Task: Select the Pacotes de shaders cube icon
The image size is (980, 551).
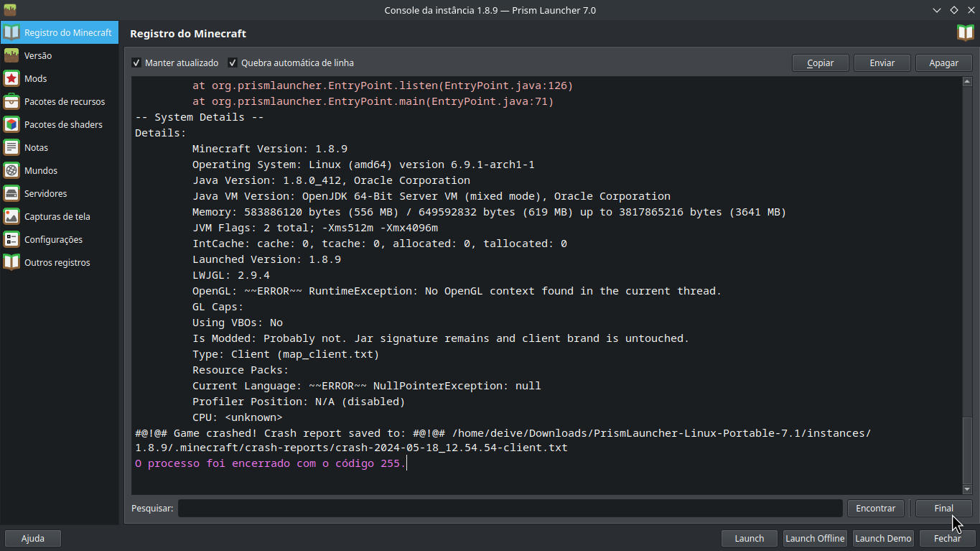Action: pos(11,124)
